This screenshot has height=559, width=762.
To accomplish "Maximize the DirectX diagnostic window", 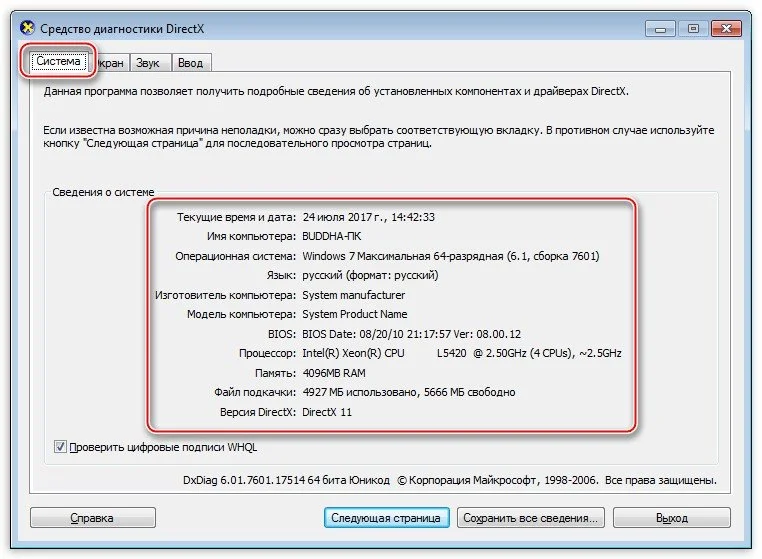I will [x=693, y=29].
